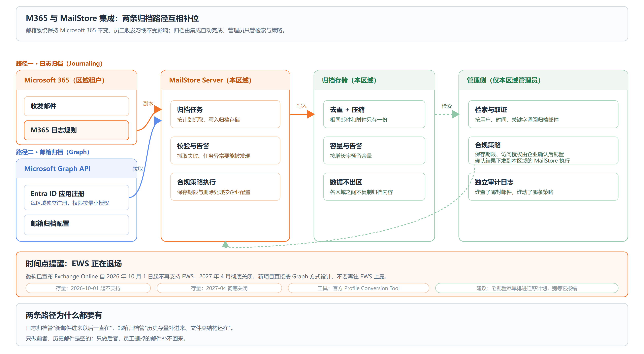Click the 写入 arrow label

click(x=301, y=106)
